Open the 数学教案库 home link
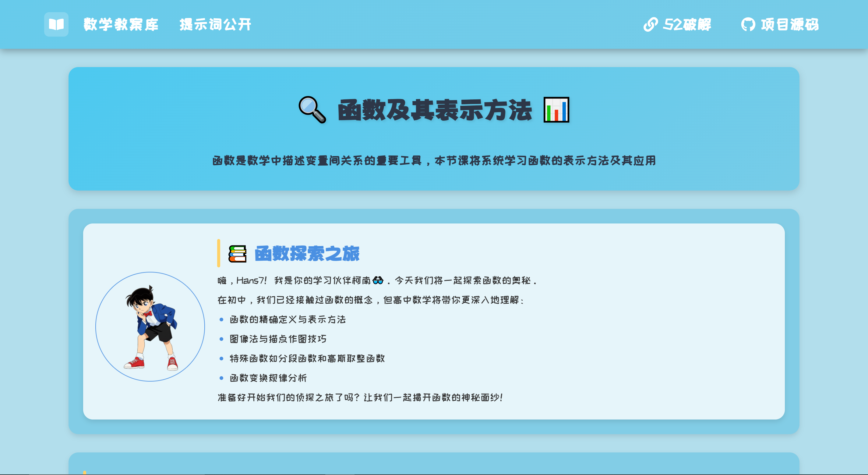The image size is (868, 475). click(121, 24)
